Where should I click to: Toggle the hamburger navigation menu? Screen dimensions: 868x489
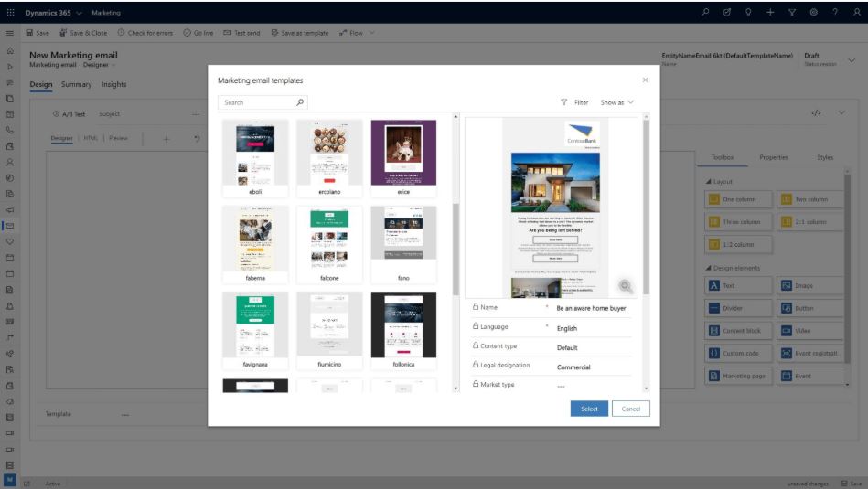[10, 33]
